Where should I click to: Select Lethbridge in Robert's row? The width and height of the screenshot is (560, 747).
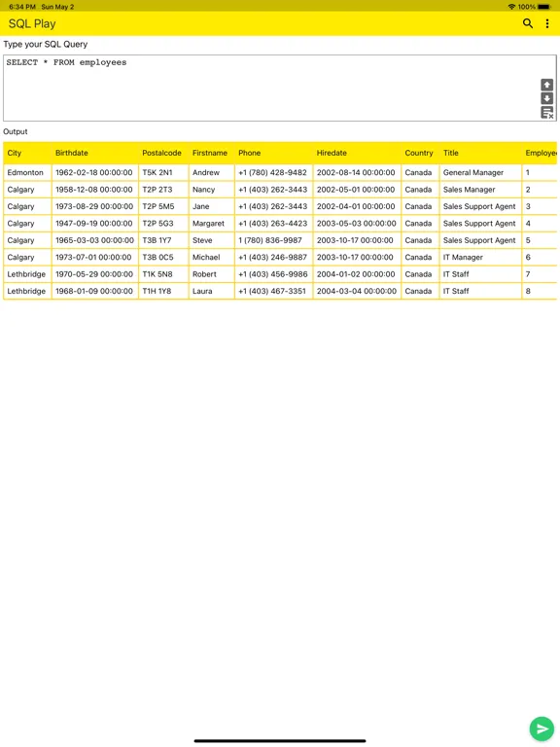(27, 274)
